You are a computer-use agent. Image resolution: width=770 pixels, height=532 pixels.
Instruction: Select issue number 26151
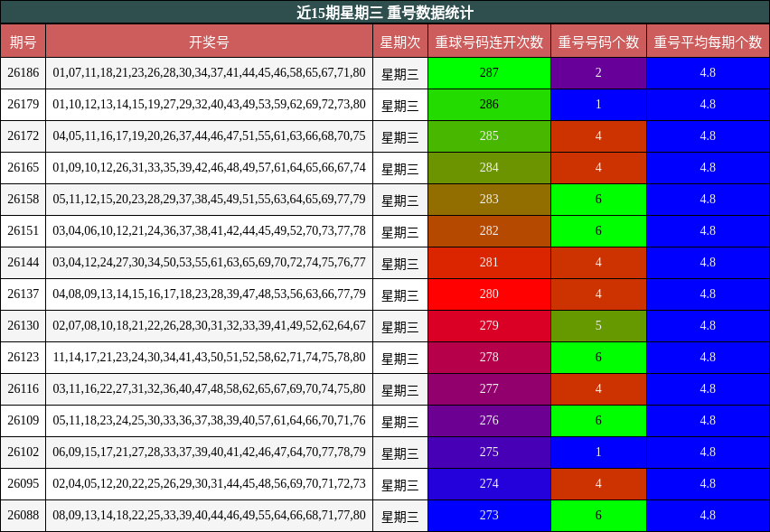23,230
